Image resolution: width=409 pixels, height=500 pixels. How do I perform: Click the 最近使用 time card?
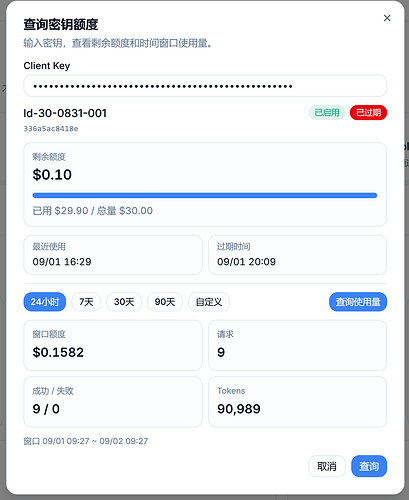point(113,255)
